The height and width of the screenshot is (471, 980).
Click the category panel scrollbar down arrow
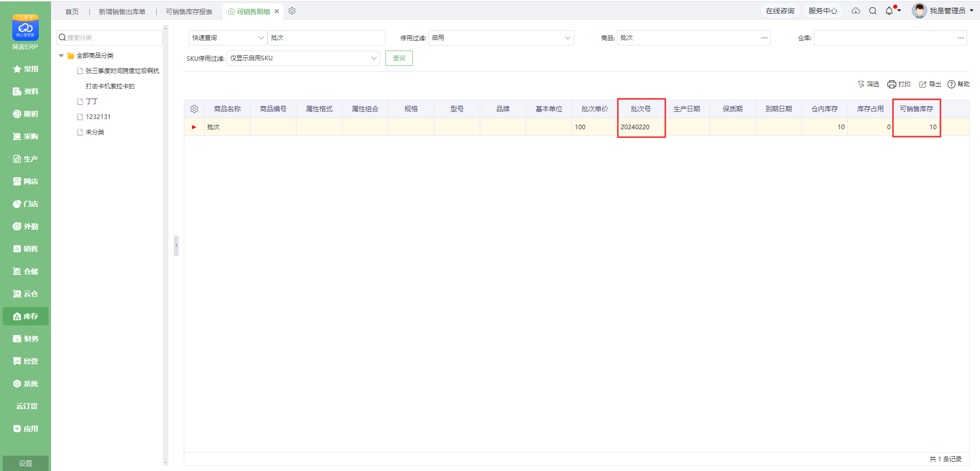165,463
